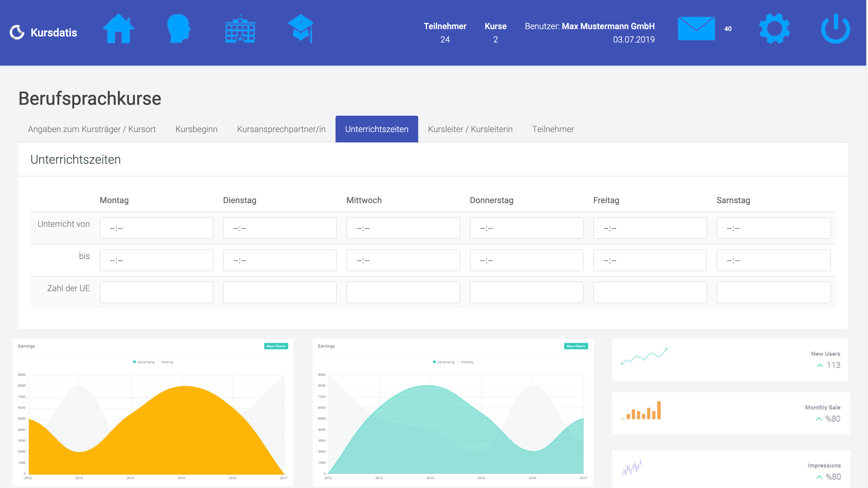Click the Montag column header
The image size is (868, 488).
click(114, 200)
